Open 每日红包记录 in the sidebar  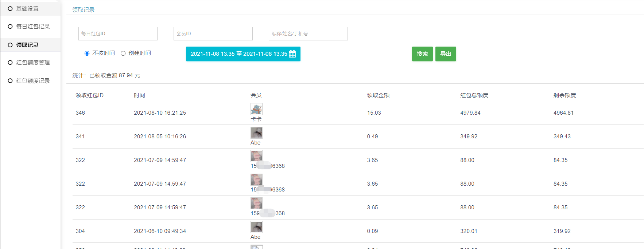[x=33, y=27]
